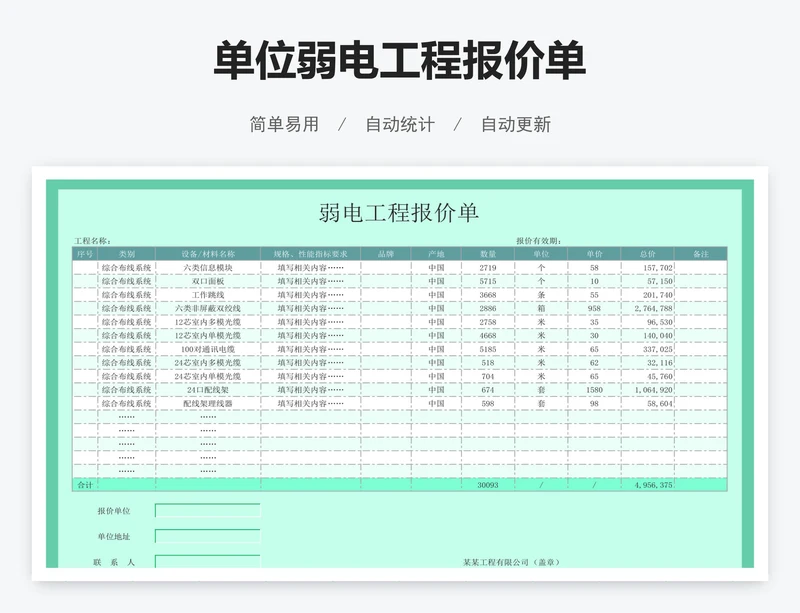Click the 单价 column header

click(x=594, y=254)
